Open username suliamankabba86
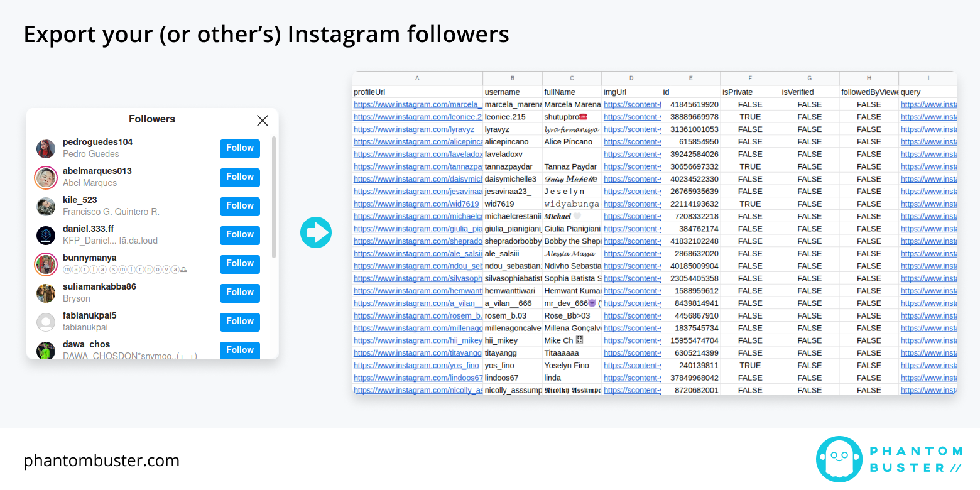 coord(99,286)
